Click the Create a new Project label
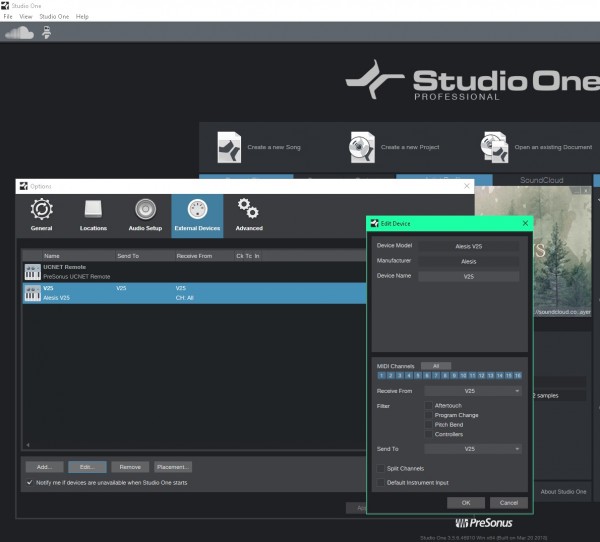 pyautogui.click(x=410, y=147)
